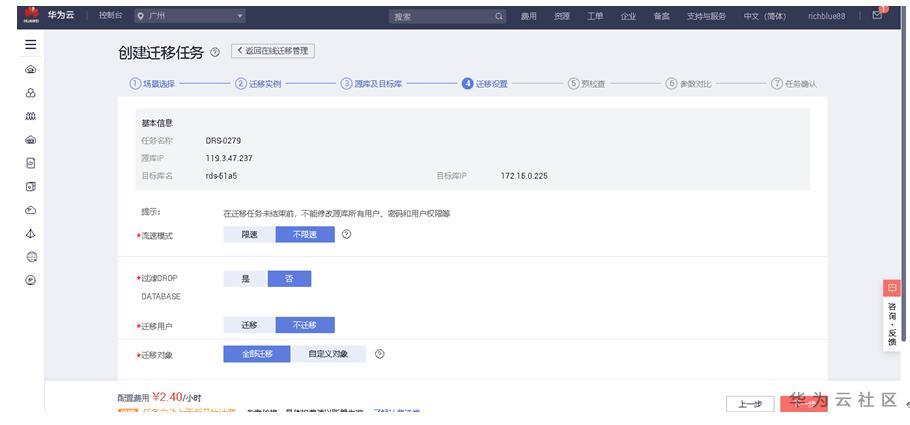The image size is (910, 425).
Task: Open the three-circles sidebar icon
Action: tap(31, 93)
